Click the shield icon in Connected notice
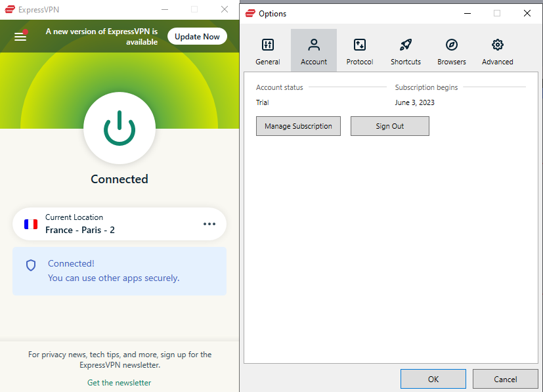Viewport: 543px width, 392px height. tap(31, 265)
